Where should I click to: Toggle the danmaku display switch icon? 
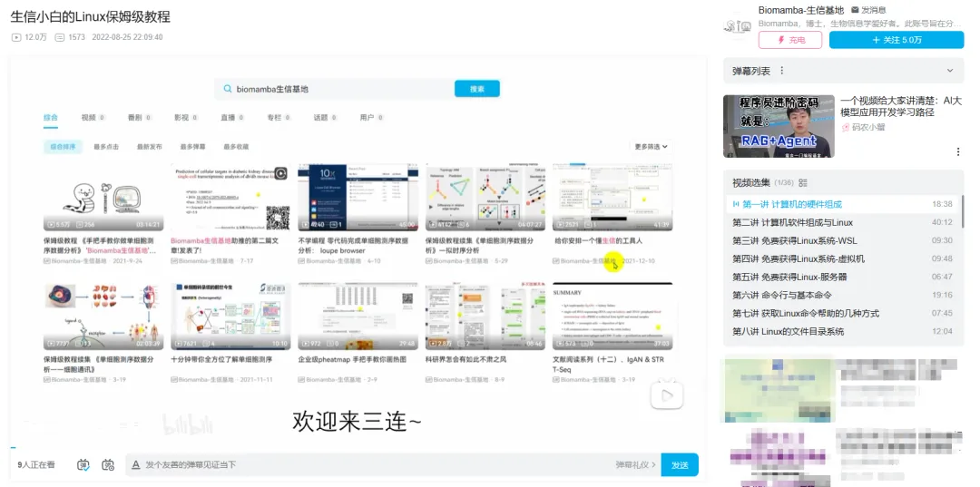pyautogui.click(x=83, y=464)
